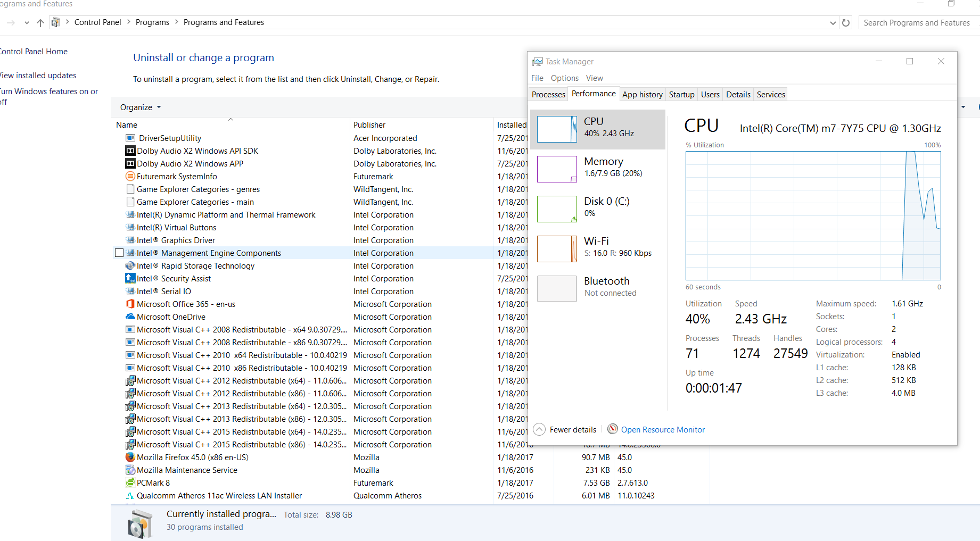Image resolution: width=980 pixels, height=541 pixels.
Task: Click the Visual C++ 2012 Redistributable (x64) icon
Action: [130, 380]
